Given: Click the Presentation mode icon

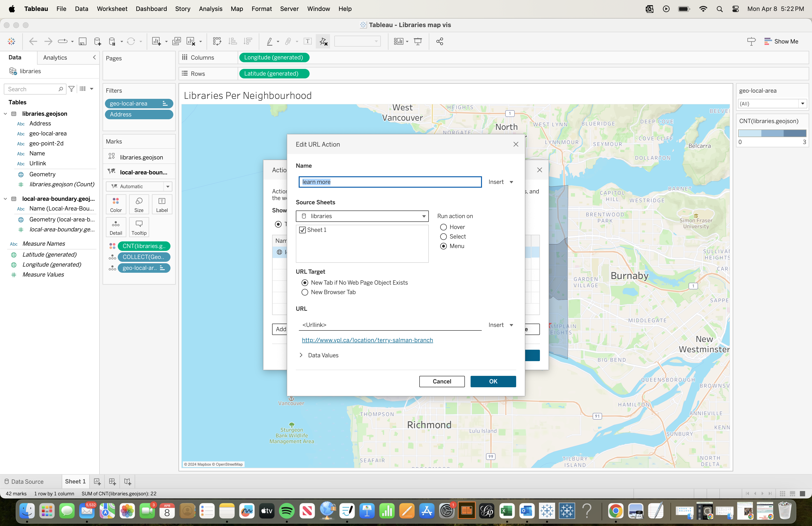Looking at the screenshot, I should pos(418,42).
